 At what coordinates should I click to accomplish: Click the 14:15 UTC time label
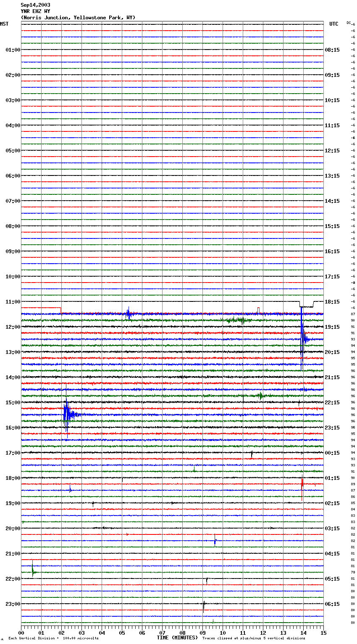(332, 201)
